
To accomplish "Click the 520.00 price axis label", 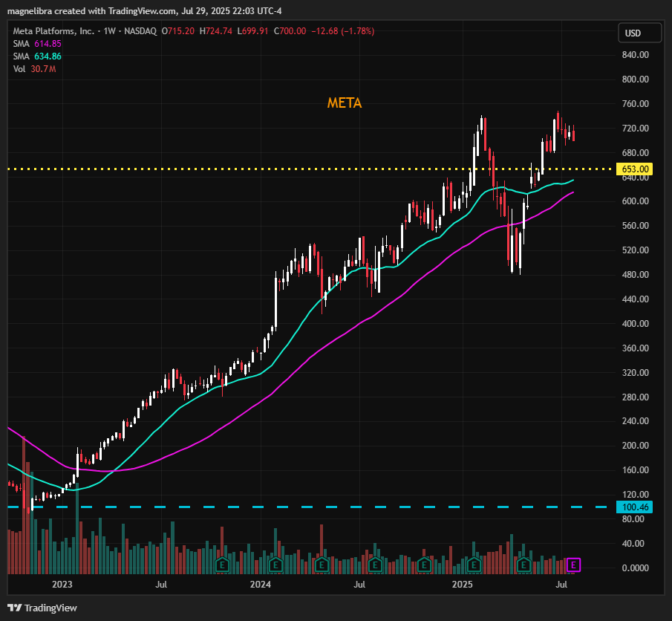I will (x=635, y=250).
